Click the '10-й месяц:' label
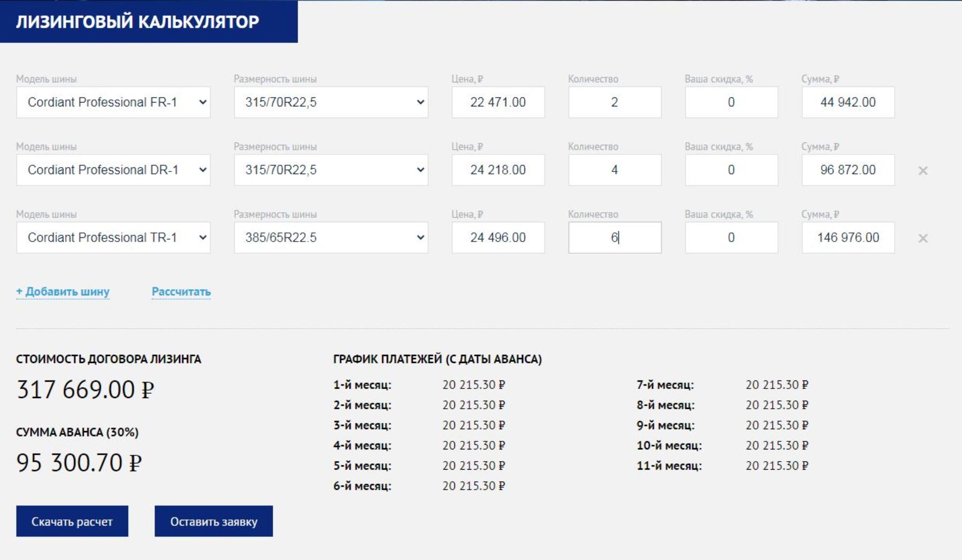Viewport: 962px width, 560px height. coord(669,446)
